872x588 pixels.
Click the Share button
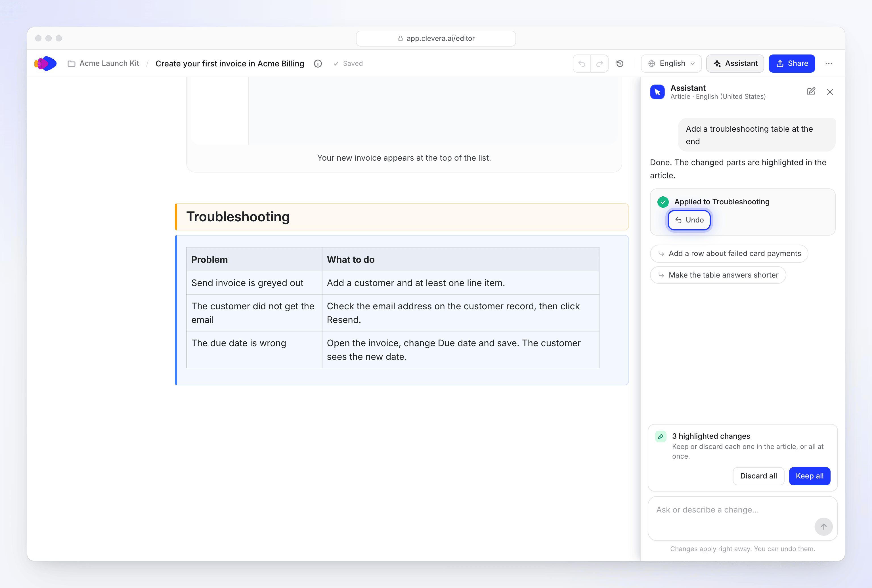[x=792, y=63]
